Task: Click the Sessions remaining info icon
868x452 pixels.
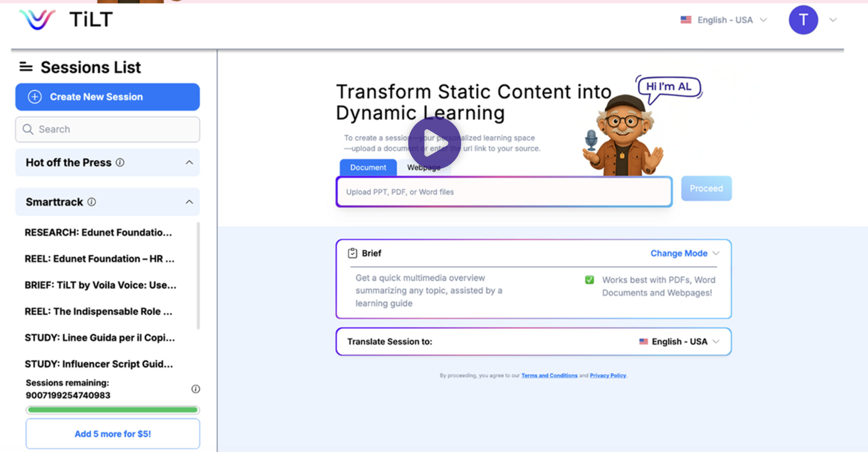Action: point(196,389)
